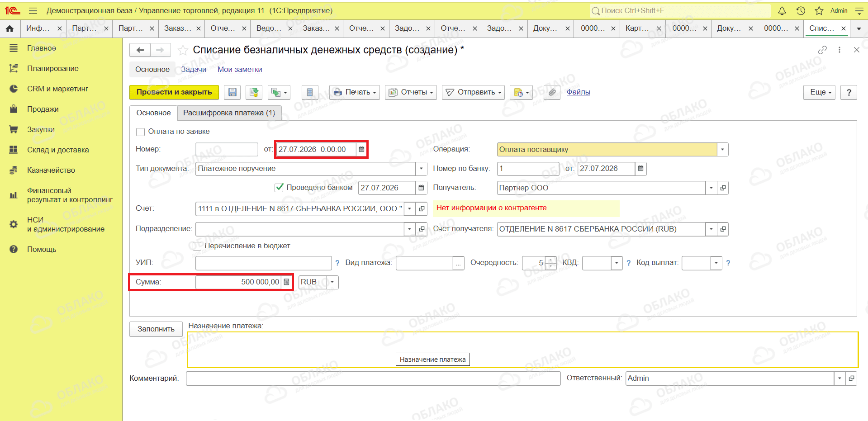Show the open tabs list dropdown
The height and width of the screenshot is (421, 868).
click(x=859, y=28)
